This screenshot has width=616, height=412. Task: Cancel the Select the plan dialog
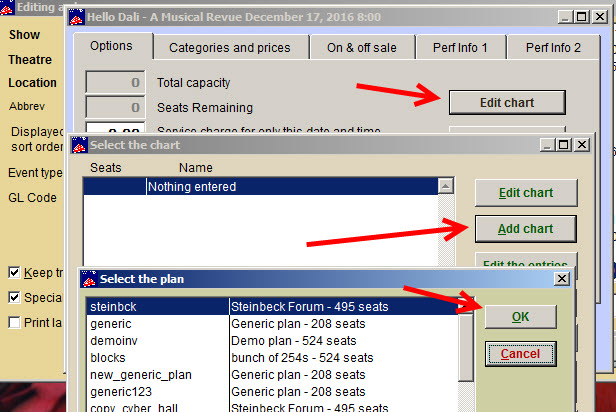pyautogui.click(x=521, y=354)
